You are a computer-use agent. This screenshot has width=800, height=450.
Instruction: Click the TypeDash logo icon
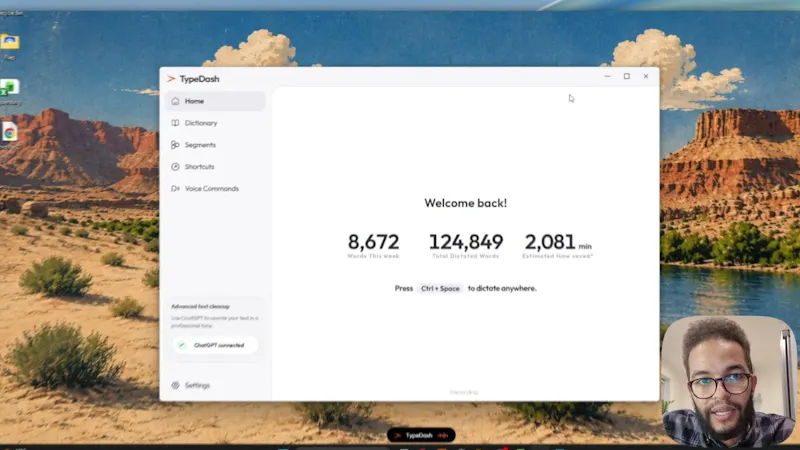pos(171,79)
